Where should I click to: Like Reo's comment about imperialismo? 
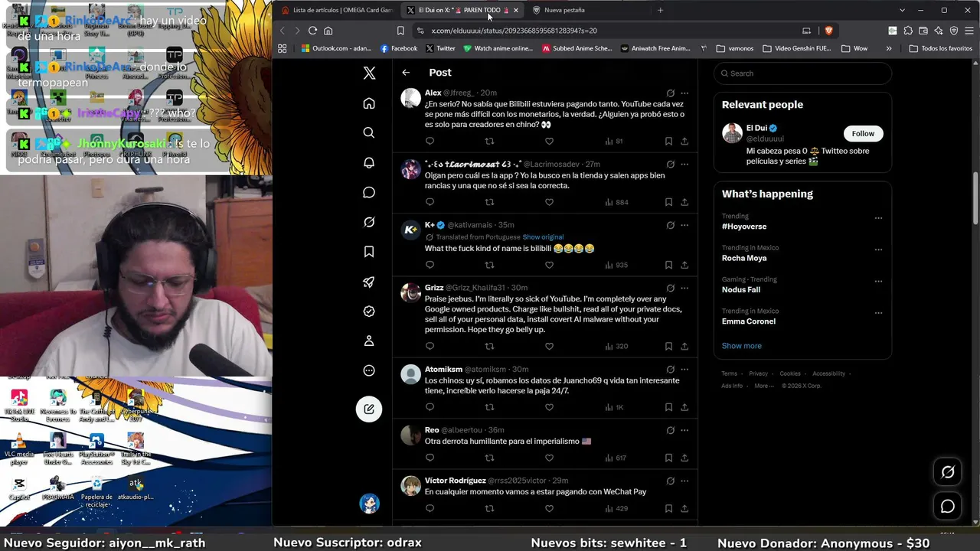click(549, 458)
